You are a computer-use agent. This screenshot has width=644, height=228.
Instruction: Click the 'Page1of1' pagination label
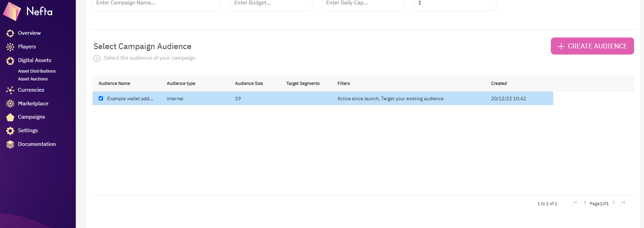pos(599,204)
